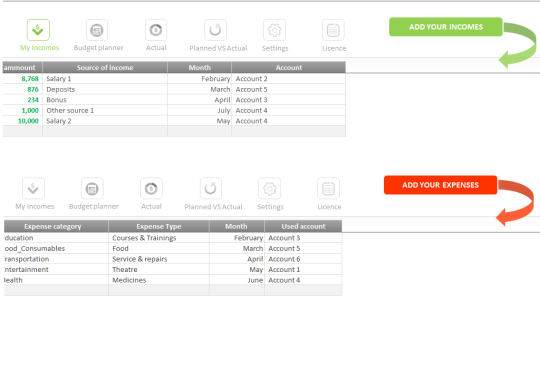
Task: Open Settings gear icon in incomes sheet
Action: 274,30
